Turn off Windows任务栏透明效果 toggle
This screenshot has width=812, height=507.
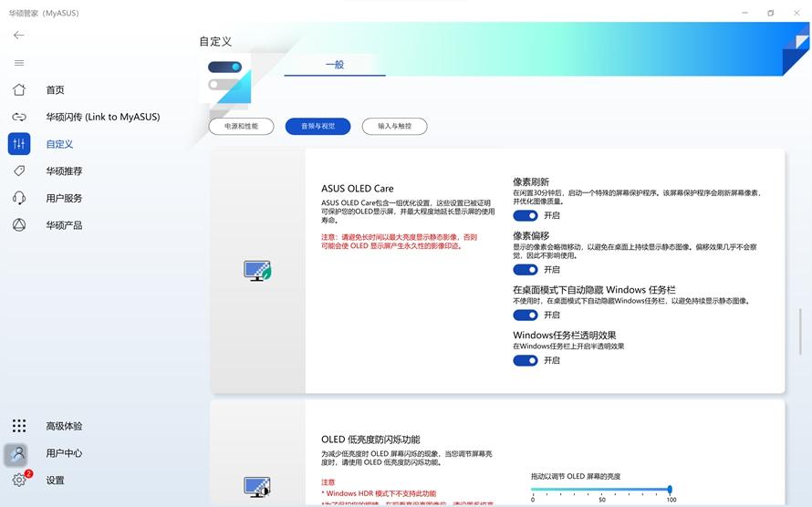pyautogui.click(x=526, y=360)
